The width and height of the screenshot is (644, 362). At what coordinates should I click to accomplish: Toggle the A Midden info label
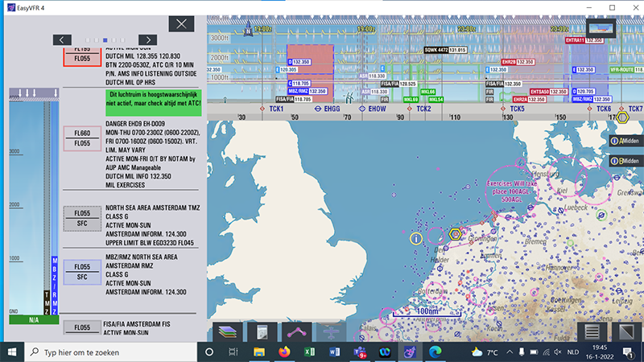[626, 141]
